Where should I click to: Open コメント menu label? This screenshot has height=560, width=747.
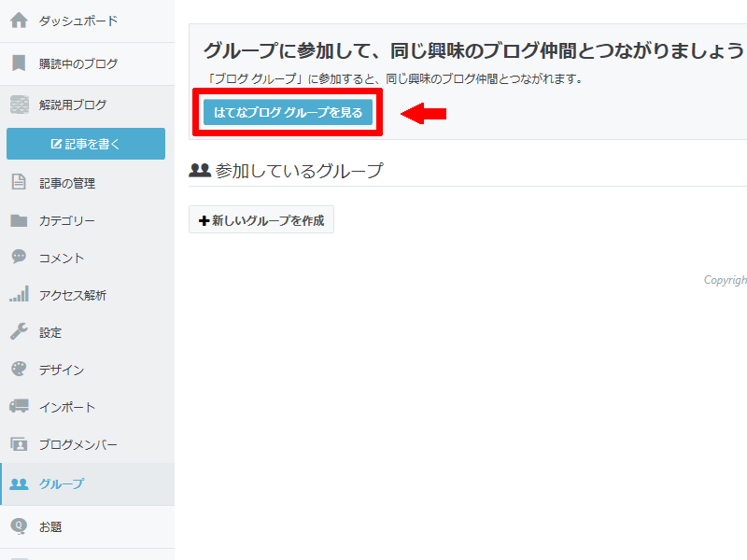point(62,259)
